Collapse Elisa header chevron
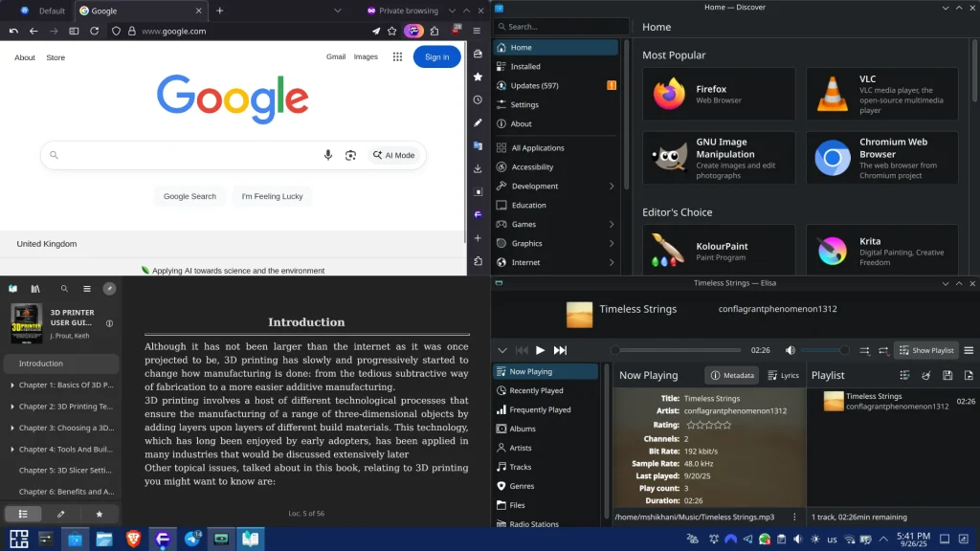 pos(501,350)
